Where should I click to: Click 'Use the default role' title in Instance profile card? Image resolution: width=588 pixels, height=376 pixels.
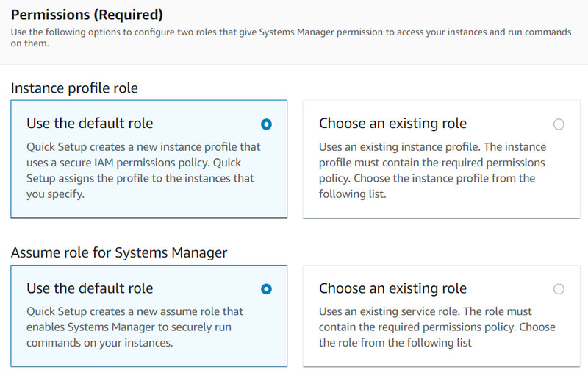click(x=90, y=123)
